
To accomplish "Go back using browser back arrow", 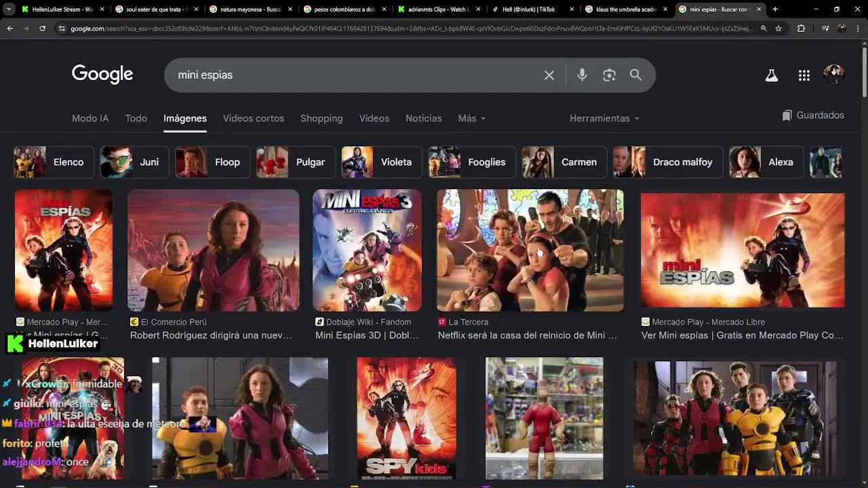I will [9, 28].
